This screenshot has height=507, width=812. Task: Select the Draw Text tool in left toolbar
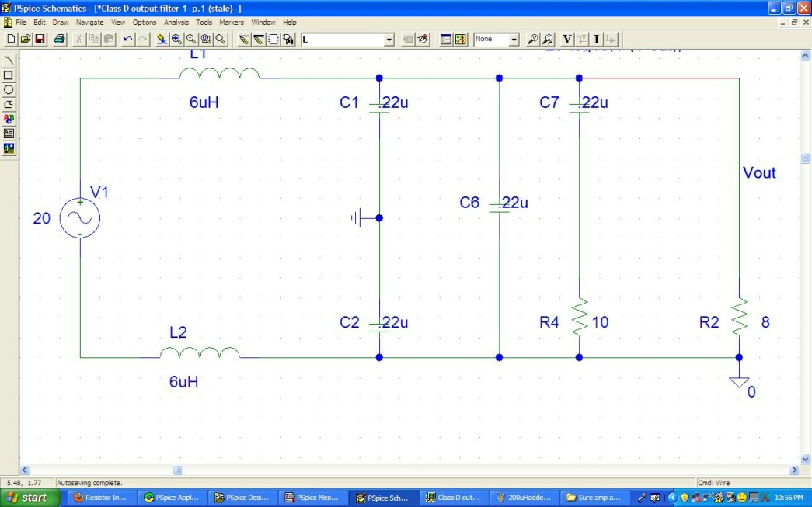(9, 119)
